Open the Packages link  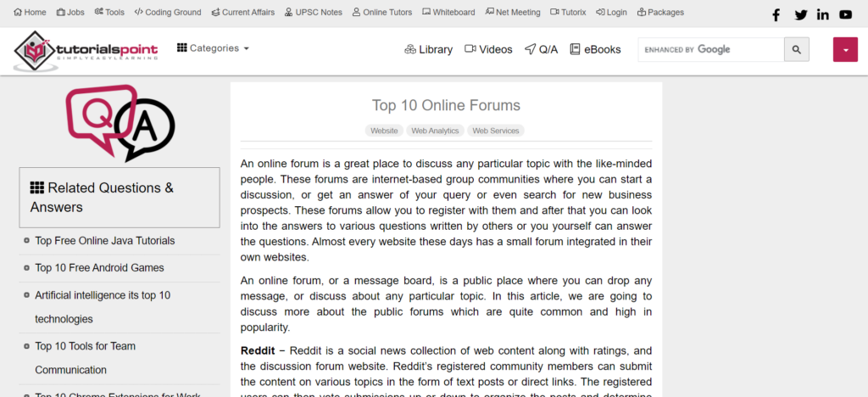click(660, 12)
